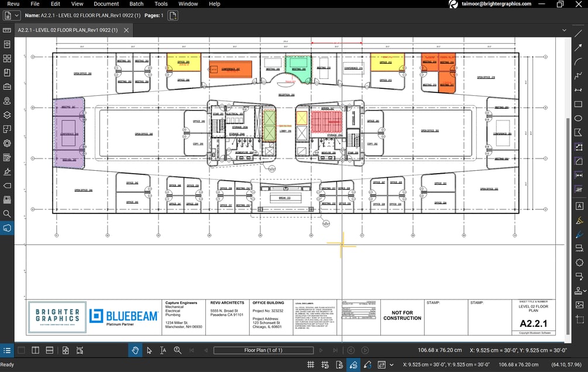Viewport: 588px width, 372px height.
Task: Toggle Snap to Grid in status bar
Action: [x=325, y=365]
